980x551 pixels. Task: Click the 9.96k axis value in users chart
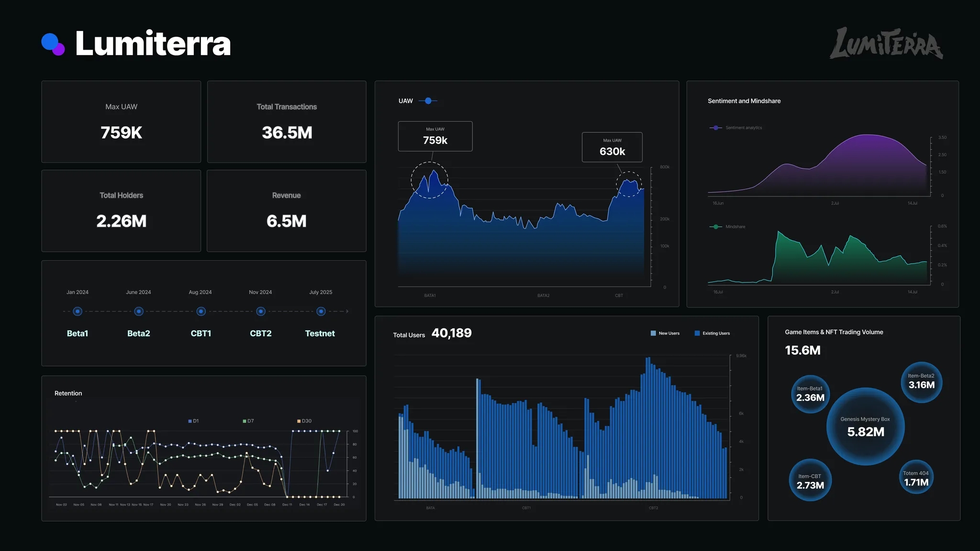741,356
